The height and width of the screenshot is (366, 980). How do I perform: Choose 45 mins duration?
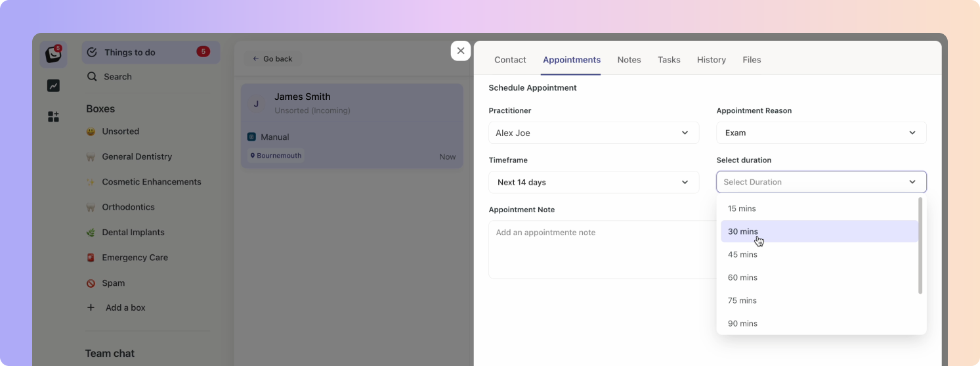click(819, 254)
